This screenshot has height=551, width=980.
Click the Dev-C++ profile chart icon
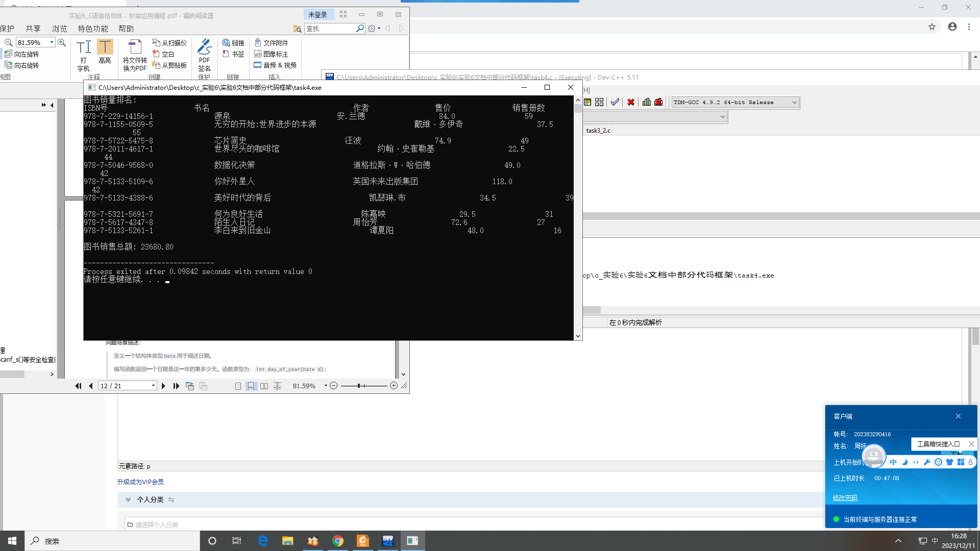click(647, 102)
